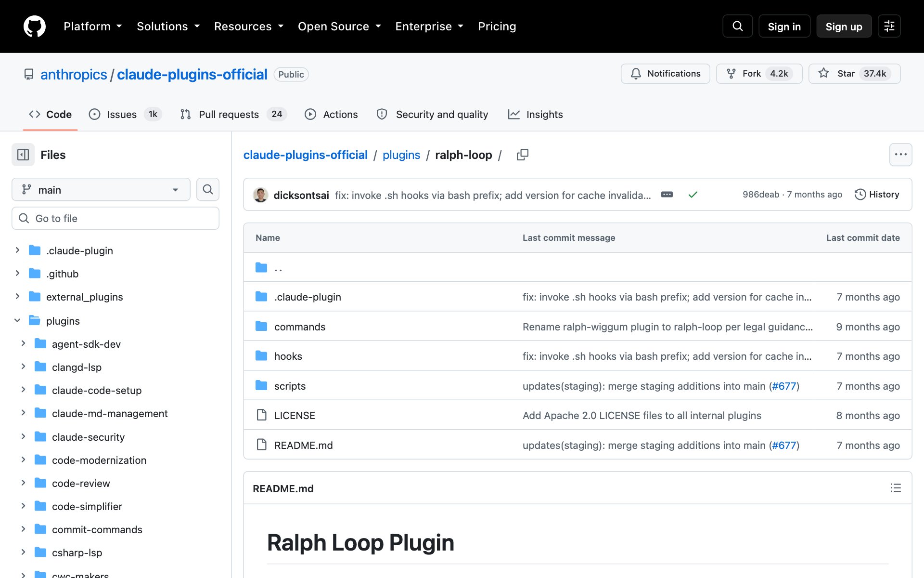Click the Notifications button
The width and height of the screenshot is (924, 578).
(665, 73)
